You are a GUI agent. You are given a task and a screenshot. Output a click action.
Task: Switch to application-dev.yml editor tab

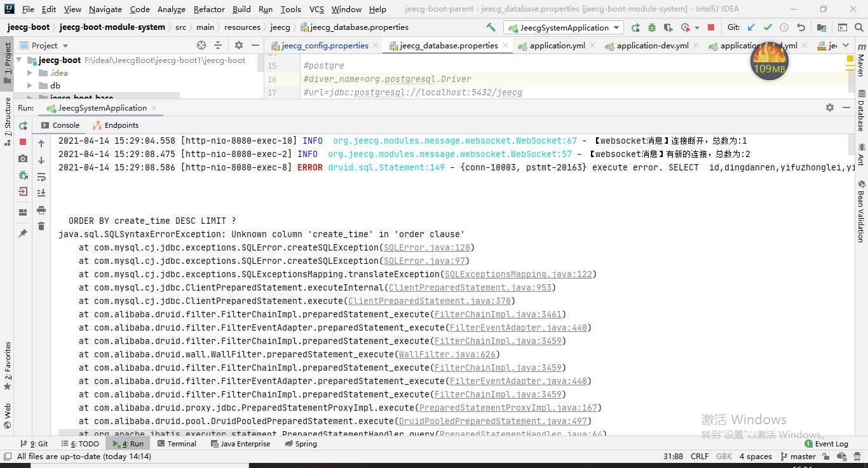pos(652,46)
